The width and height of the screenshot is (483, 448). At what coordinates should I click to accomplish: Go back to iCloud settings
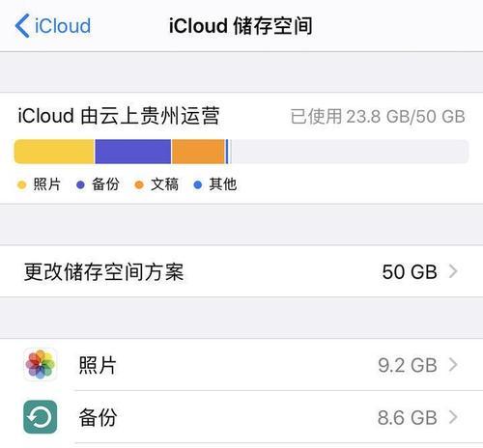(x=53, y=25)
